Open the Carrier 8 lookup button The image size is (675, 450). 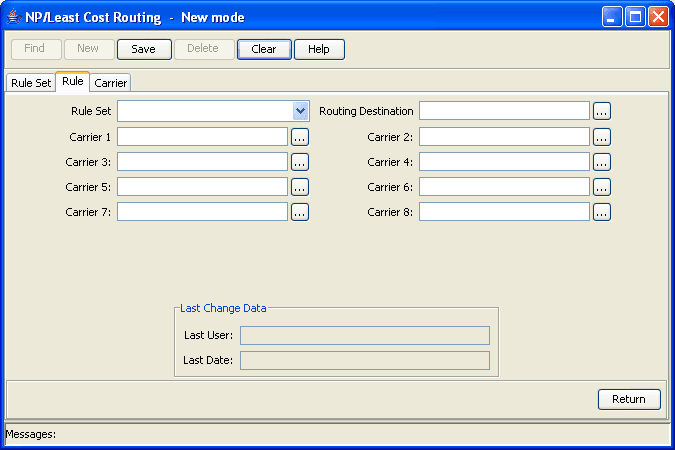[602, 212]
